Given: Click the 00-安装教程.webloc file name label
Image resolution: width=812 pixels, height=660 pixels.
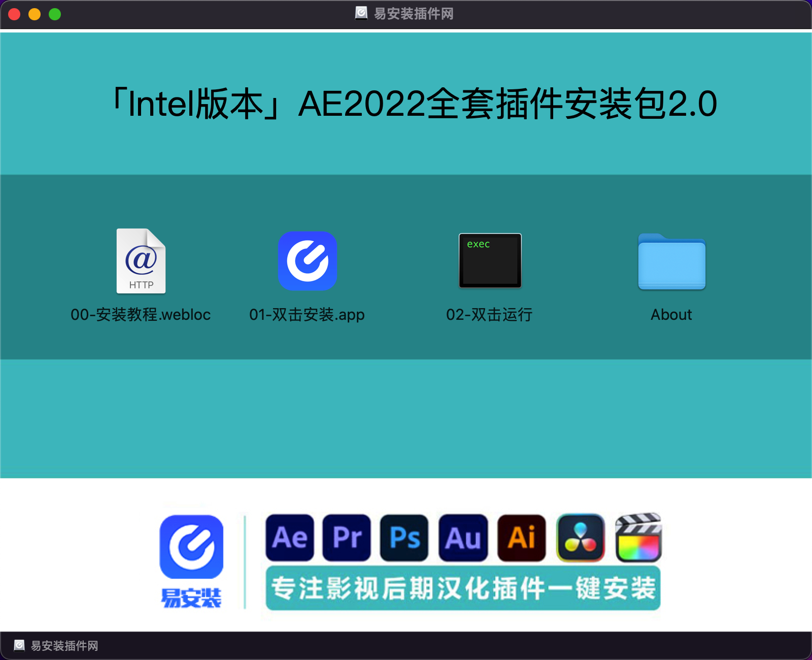Looking at the screenshot, I should click(141, 315).
